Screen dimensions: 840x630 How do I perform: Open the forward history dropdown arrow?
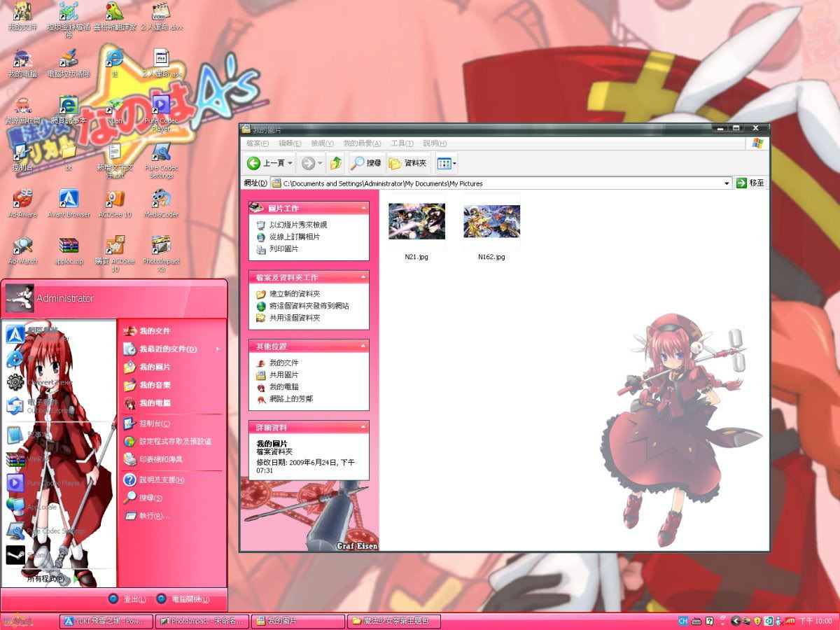coord(320,163)
